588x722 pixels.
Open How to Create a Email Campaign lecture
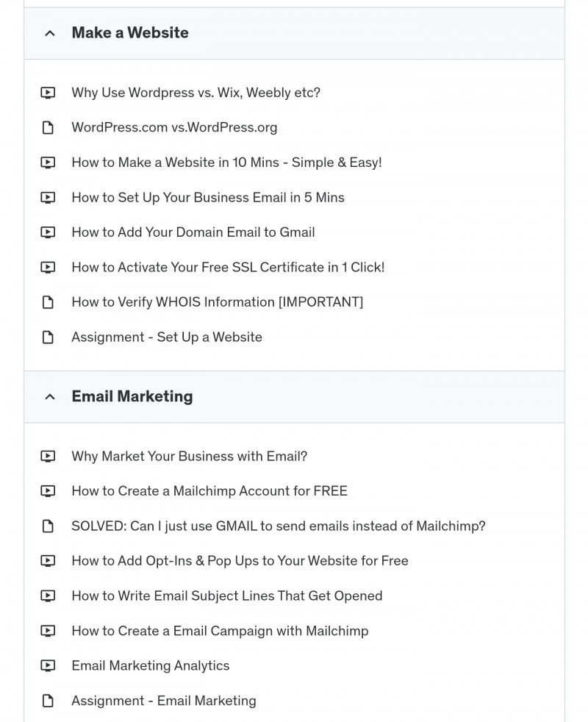click(x=220, y=631)
